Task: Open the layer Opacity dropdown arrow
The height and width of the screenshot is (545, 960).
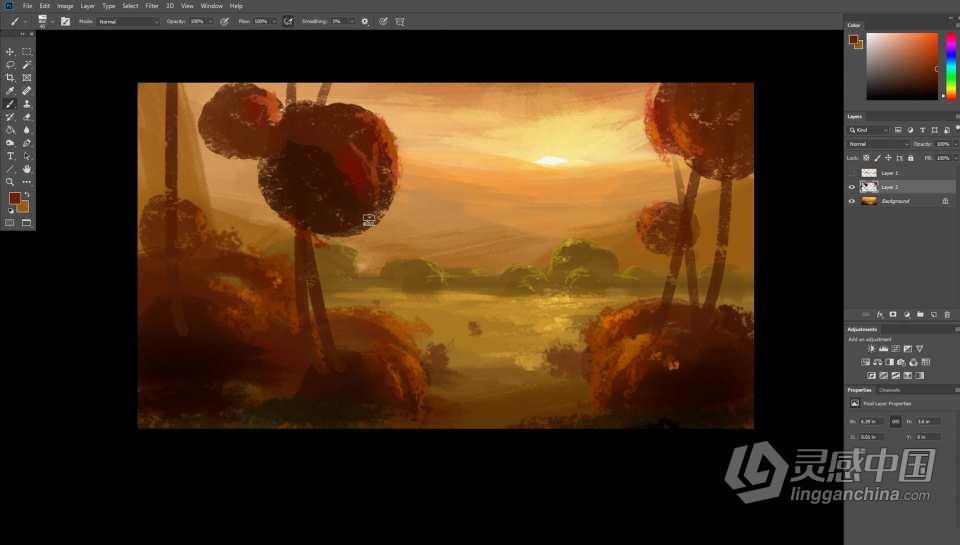Action: coord(954,144)
